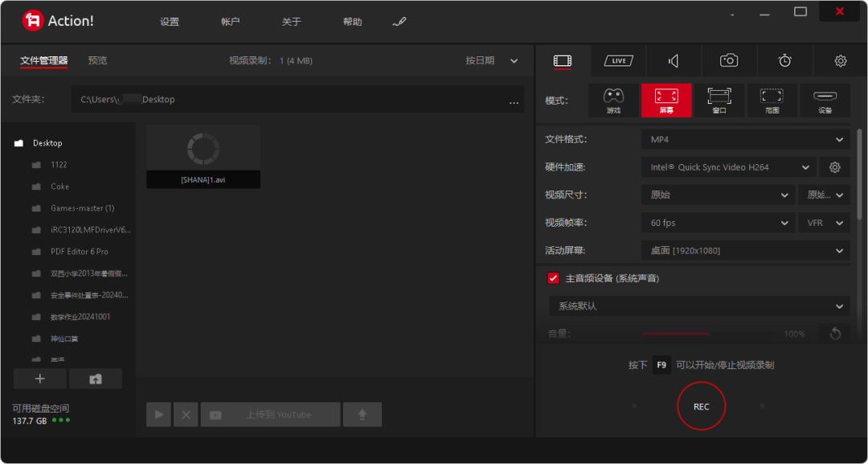Open the 帐户 menu

231,23
